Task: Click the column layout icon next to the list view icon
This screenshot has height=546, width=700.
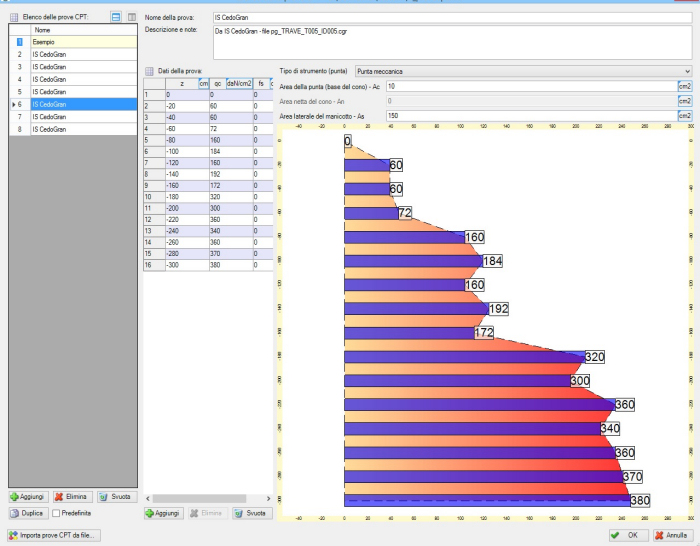Action: [132, 17]
